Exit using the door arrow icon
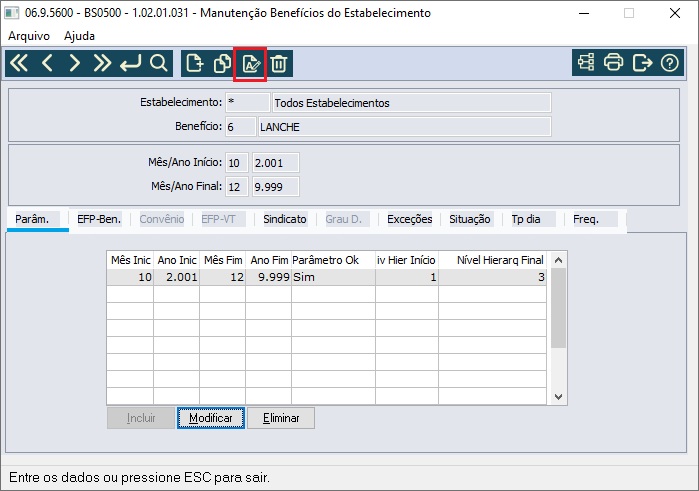Screen dimensions: 699x491 tap(642, 62)
